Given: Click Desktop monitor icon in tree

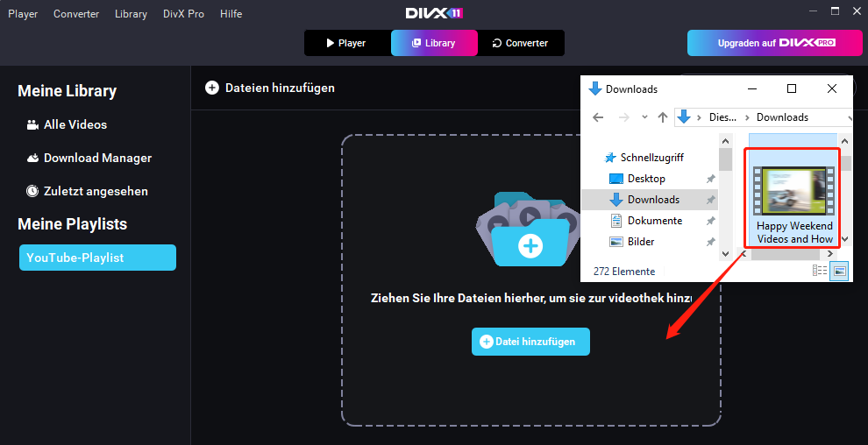Looking at the screenshot, I should click(x=616, y=179).
